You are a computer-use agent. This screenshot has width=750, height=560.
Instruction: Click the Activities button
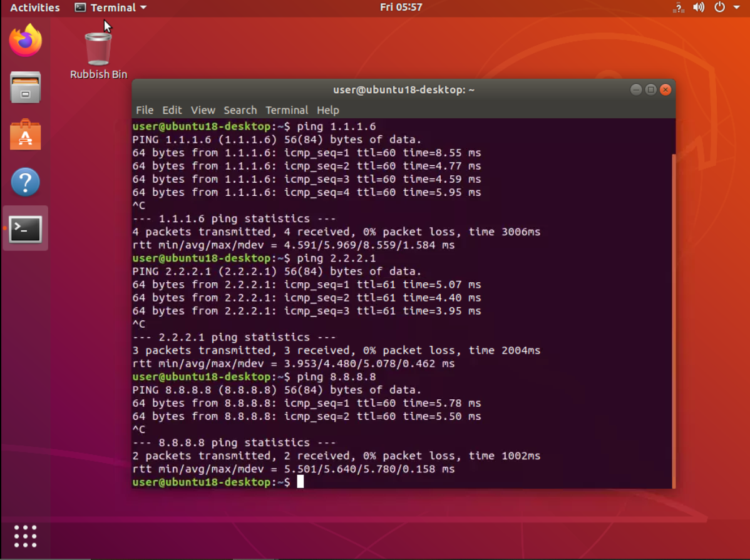click(35, 8)
